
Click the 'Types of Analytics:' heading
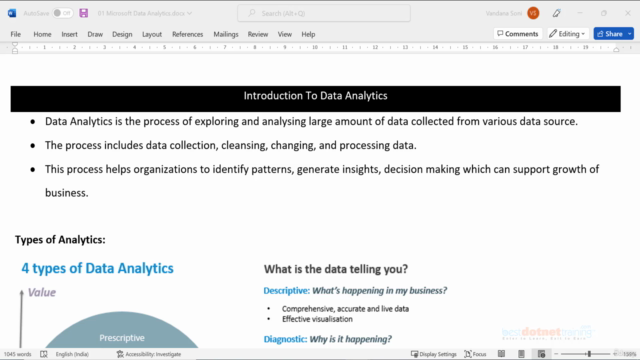pyautogui.click(x=60, y=240)
